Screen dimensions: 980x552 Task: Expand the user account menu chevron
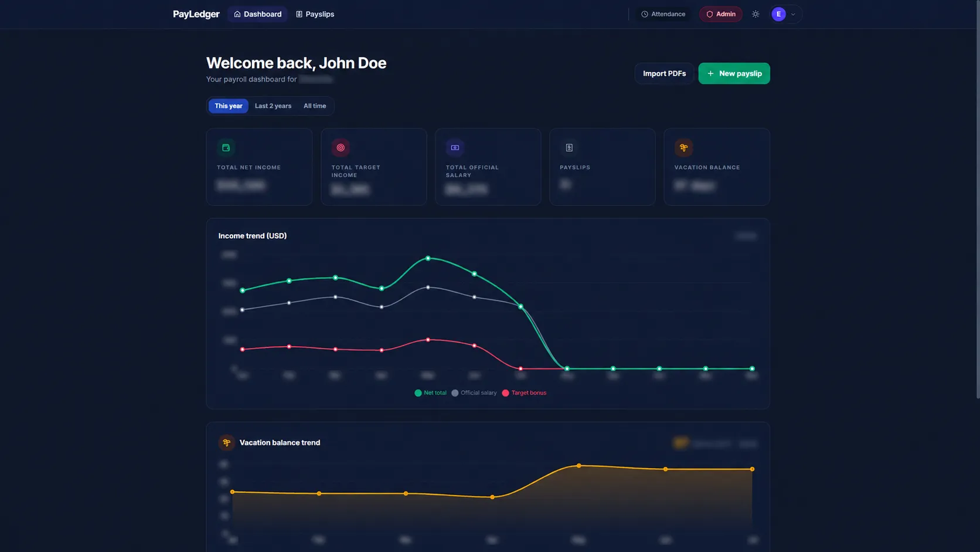tap(793, 14)
